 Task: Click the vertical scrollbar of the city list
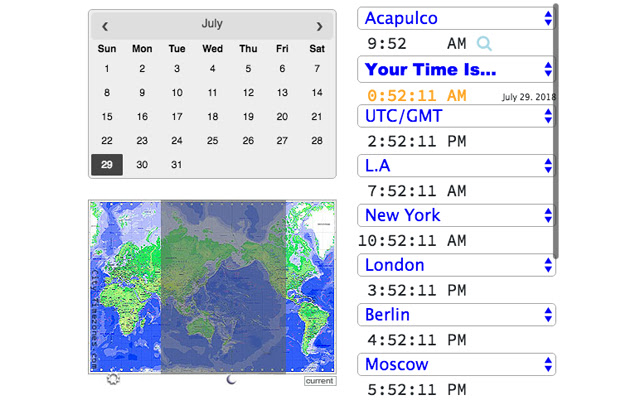pos(556,131)
